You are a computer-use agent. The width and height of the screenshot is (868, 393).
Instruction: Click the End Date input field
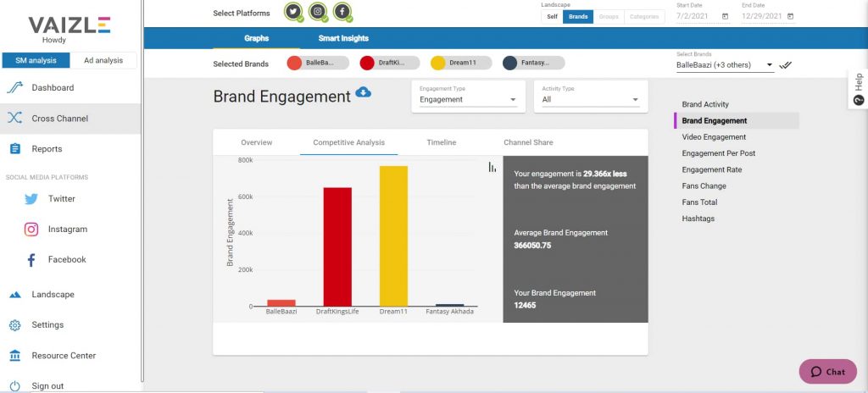(x=768, y=17)
